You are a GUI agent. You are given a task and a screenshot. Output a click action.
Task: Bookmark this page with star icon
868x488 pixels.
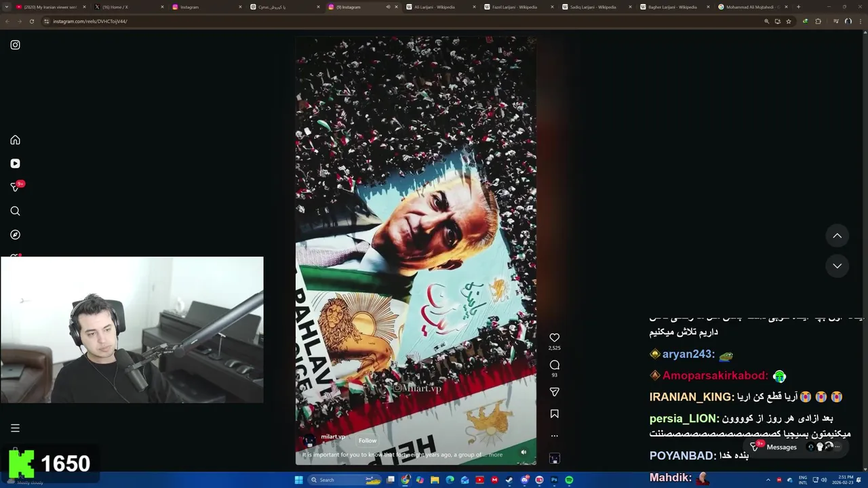click(788, 21)
